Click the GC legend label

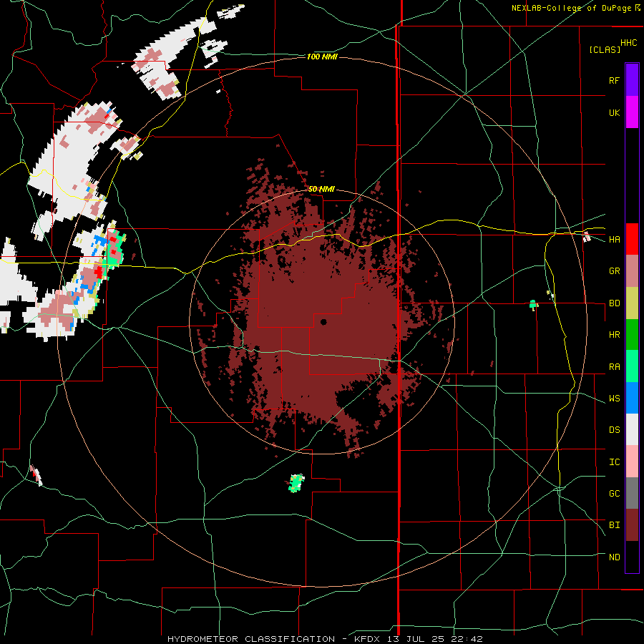click(614, 493)
